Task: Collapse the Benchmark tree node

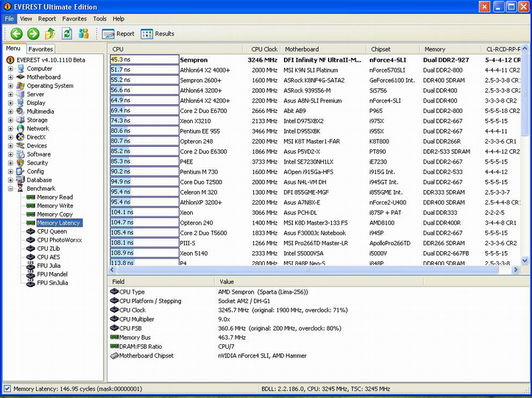Action: click(11, 189)
